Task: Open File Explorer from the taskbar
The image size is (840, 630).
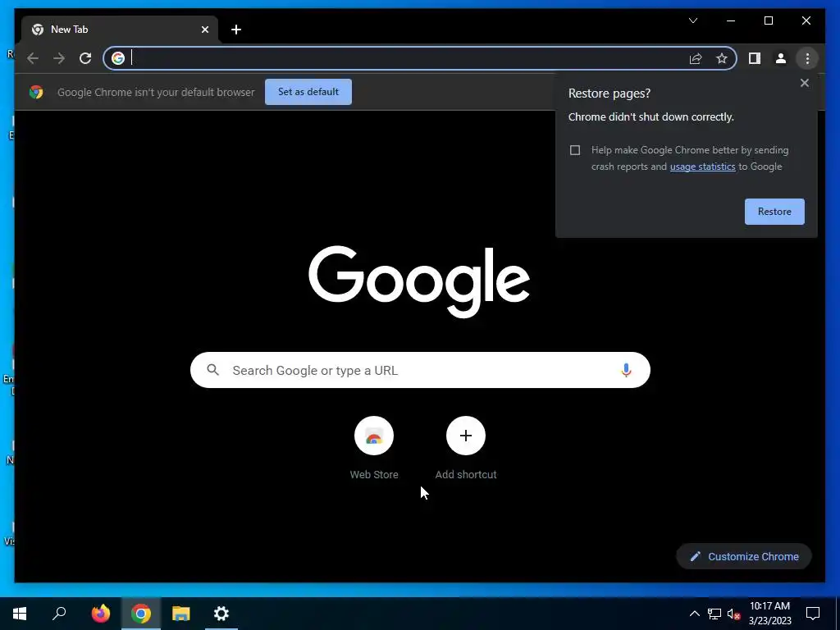Action: (x=181, y=614)
